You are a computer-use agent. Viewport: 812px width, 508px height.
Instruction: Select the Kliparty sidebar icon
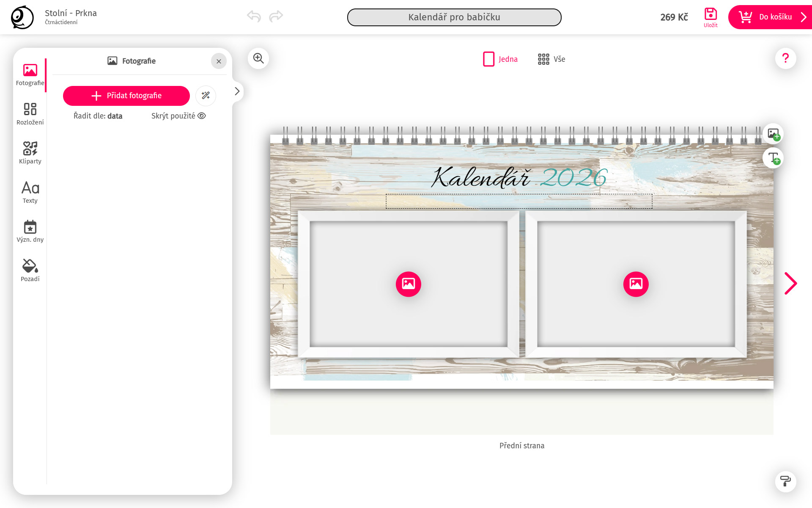click(x=30, y=152)
